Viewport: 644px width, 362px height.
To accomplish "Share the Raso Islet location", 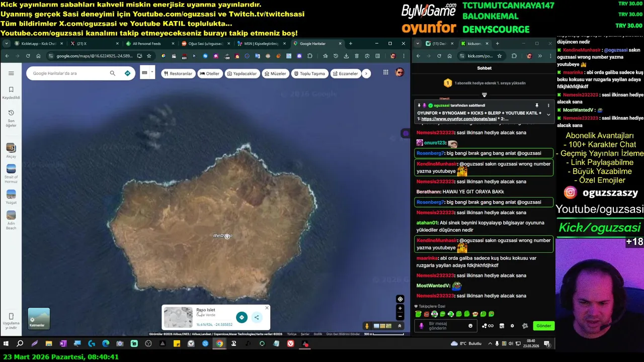I will [x=257, y=317].
